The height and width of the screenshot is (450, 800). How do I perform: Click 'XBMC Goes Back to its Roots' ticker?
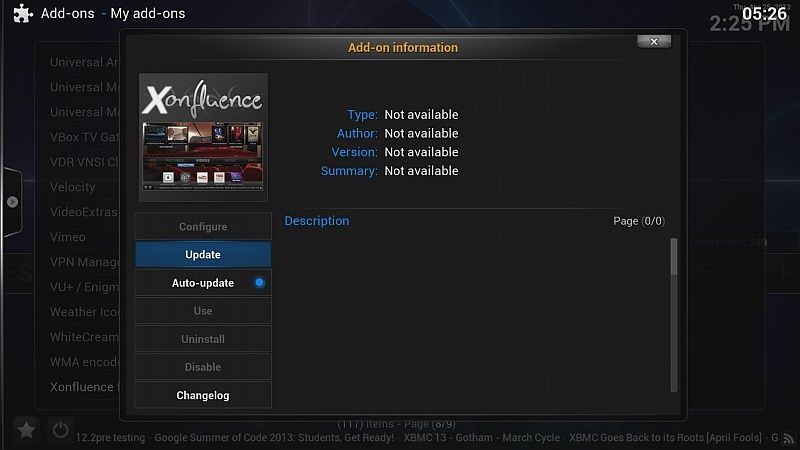click(x=665, y=438)
